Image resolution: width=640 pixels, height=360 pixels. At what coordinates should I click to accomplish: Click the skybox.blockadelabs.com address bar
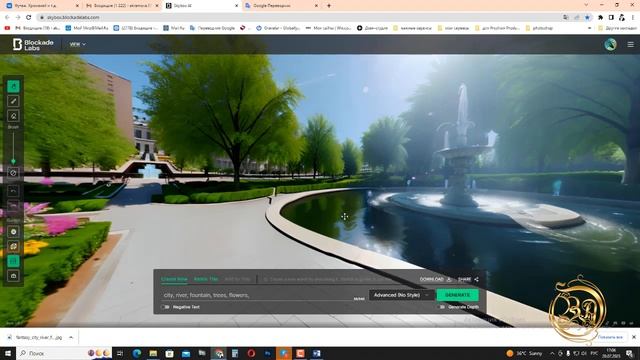[73, 17]
